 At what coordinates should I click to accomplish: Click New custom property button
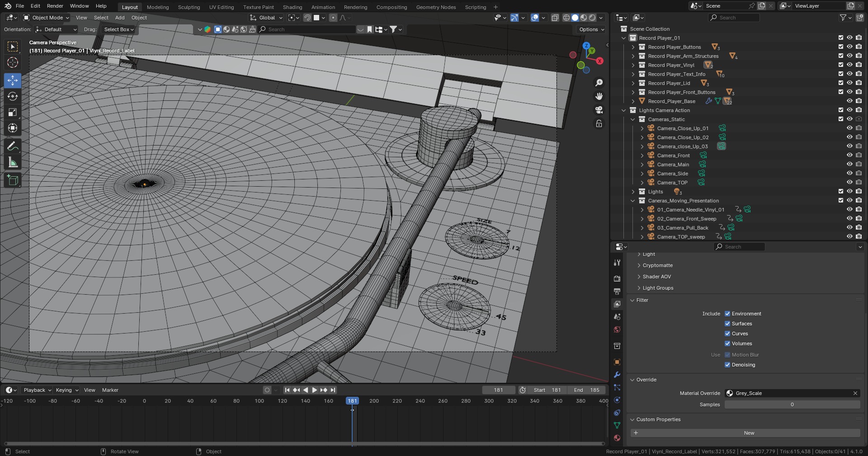[745, 433]
